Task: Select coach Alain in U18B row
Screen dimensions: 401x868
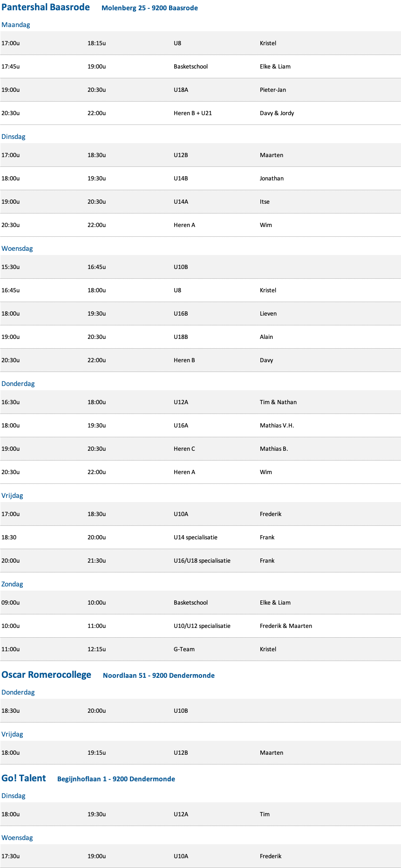Action: 266,337
